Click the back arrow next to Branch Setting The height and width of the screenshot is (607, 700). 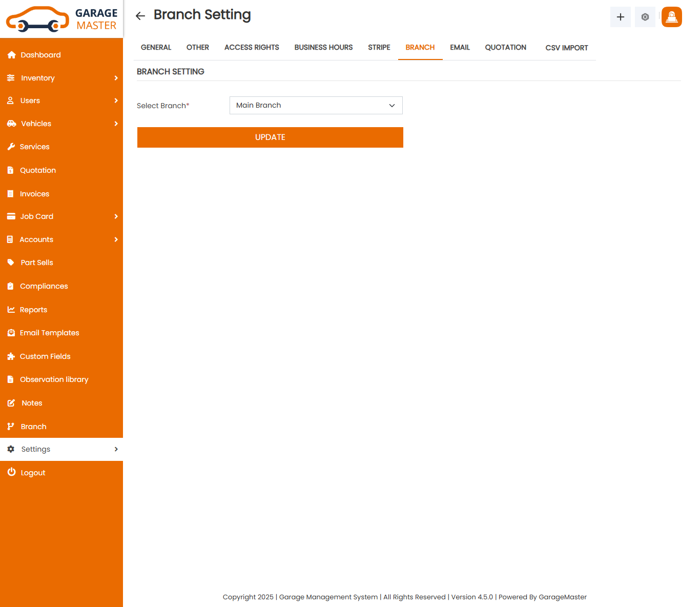[140, 15]
